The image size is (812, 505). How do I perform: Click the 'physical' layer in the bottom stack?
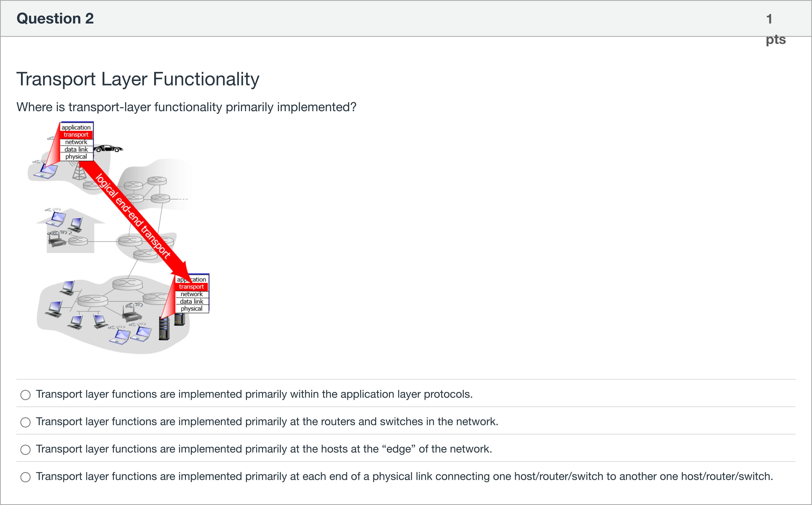[192, 309]
